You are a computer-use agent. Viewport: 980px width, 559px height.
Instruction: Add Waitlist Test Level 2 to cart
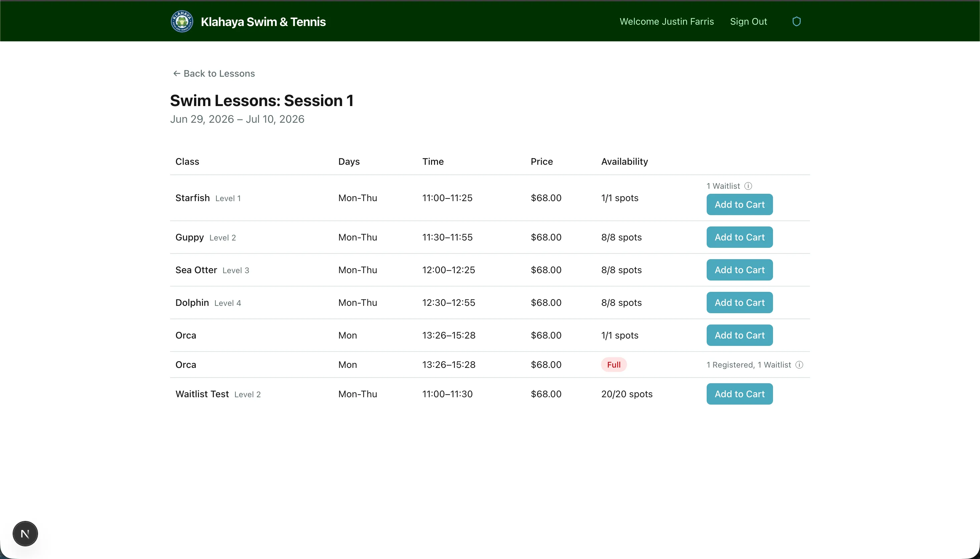coord(739,394)
